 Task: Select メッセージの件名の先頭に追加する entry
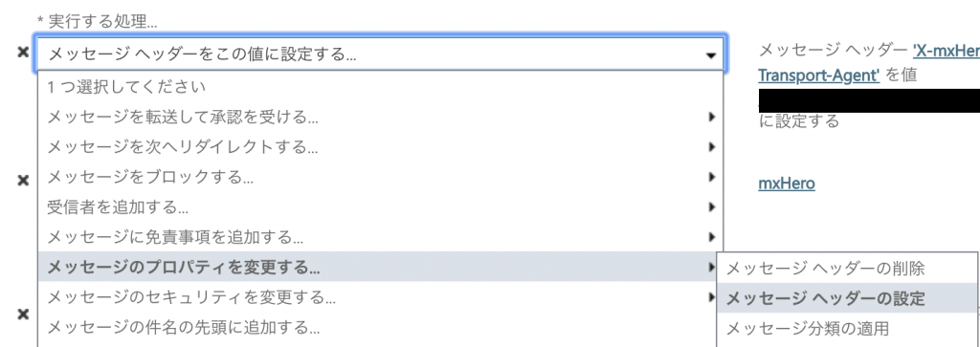[x=380, y=327]
